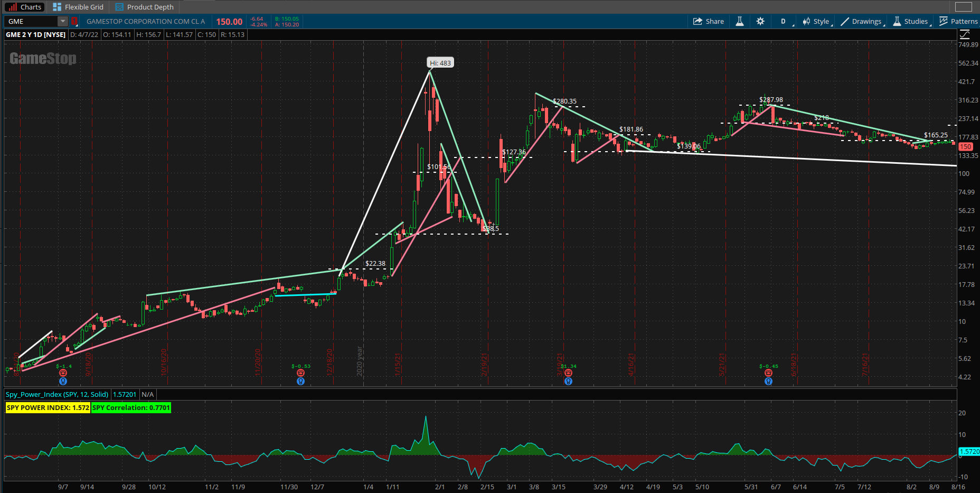Click the red phone icon near 6/7

coord(768,373)
